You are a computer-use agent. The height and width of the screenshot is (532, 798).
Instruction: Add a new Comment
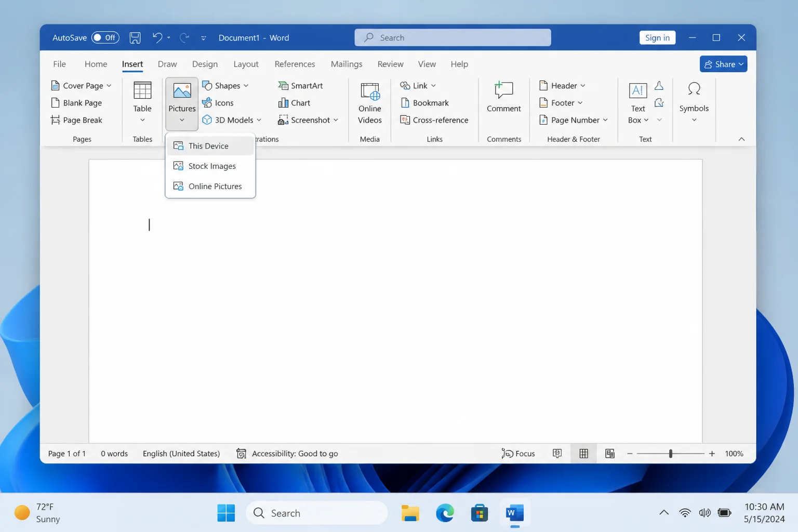[x=503, y=97]
